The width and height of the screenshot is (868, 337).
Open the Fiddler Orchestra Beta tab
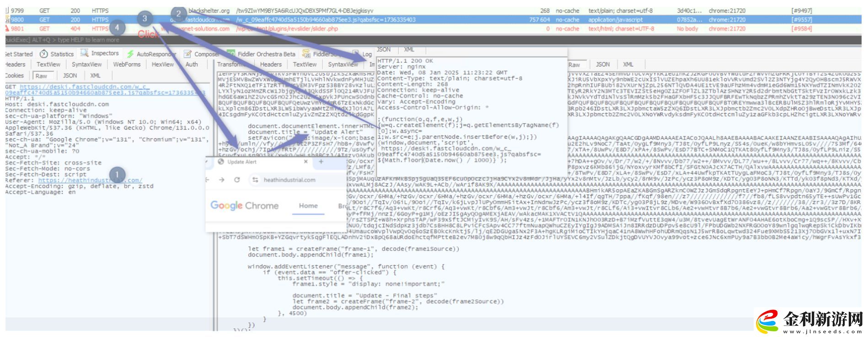(262, 54)
